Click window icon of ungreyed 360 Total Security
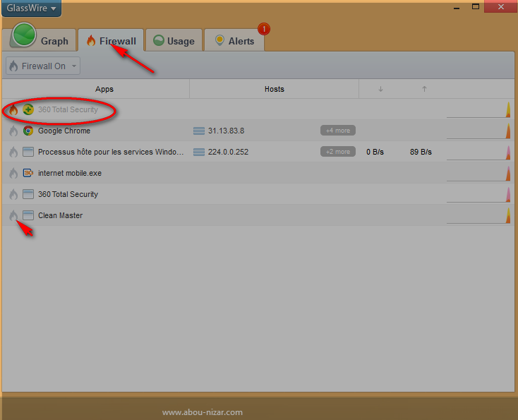The height and width of the screenshot is (420, 518). (28, 194)
